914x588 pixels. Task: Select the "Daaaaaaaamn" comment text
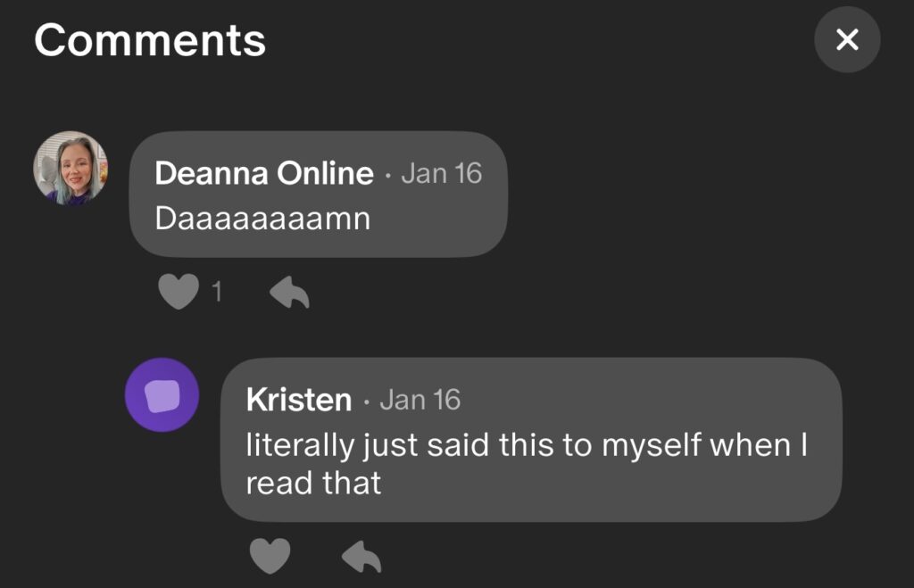[262, 219]
